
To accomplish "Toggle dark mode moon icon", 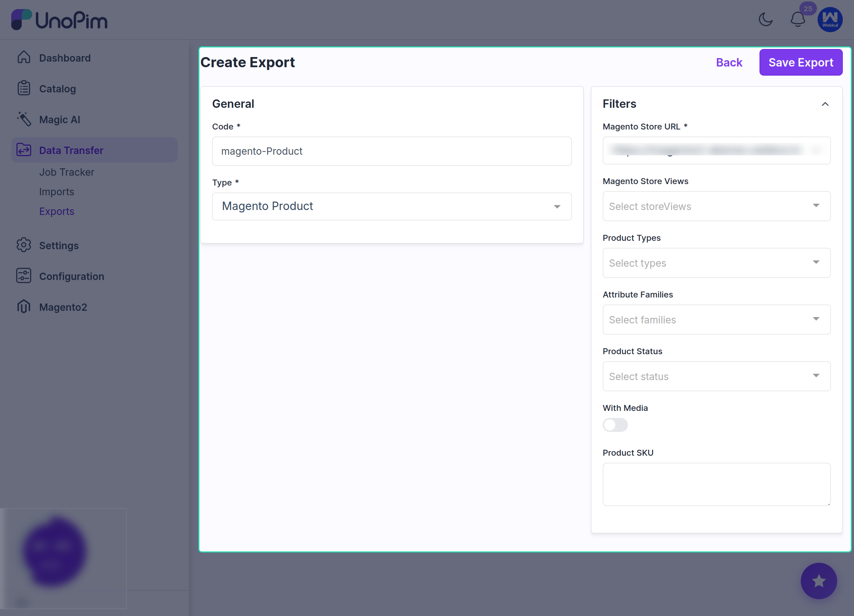I will tap(765, 19).
